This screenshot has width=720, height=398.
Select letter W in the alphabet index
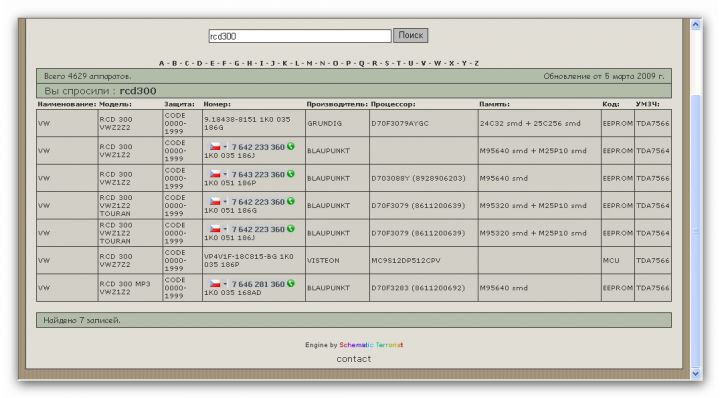coord(437,63)
